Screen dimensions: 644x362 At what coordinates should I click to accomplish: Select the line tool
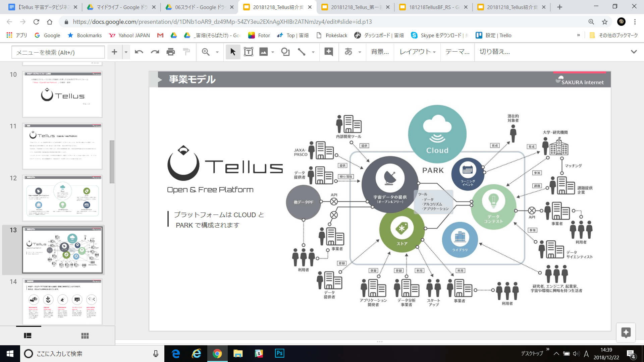click(302, 52)
